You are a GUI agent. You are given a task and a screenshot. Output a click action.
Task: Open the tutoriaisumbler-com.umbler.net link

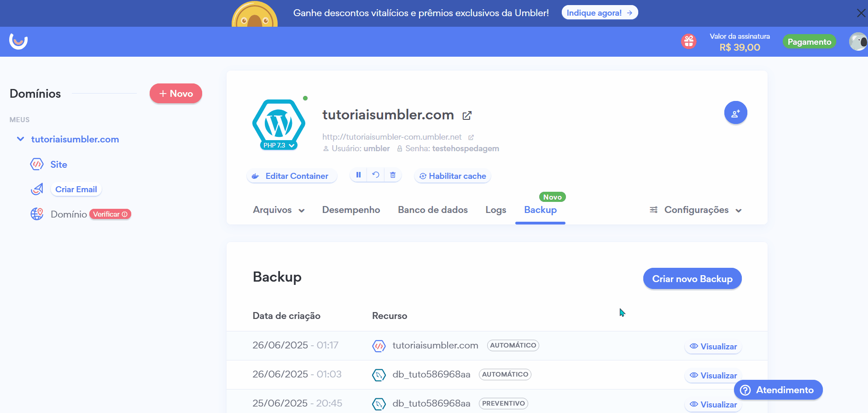(392, 137)
